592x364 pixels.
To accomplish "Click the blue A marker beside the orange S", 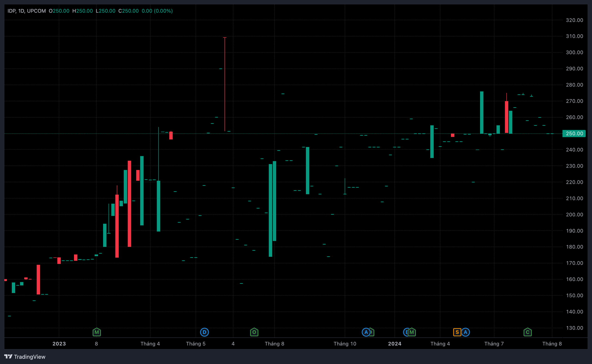I will click(465, 332).
